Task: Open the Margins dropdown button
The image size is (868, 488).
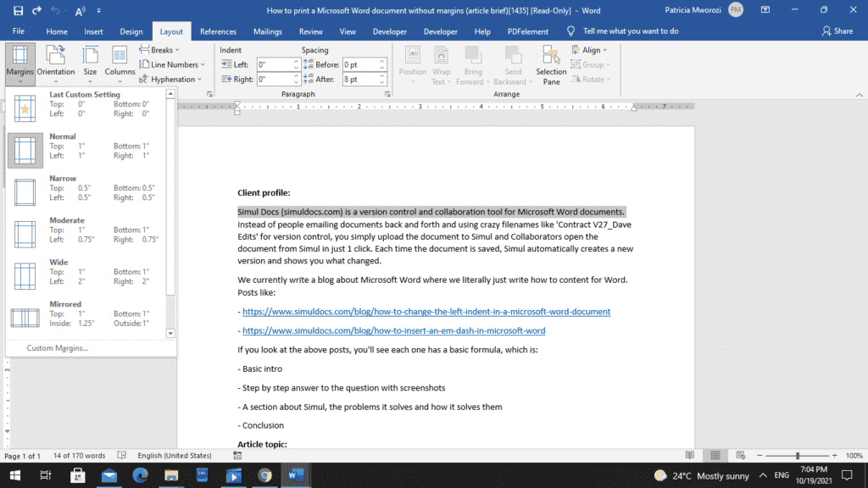Action: point(20,64)
